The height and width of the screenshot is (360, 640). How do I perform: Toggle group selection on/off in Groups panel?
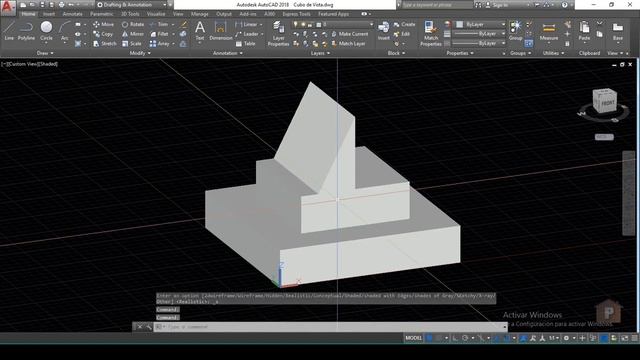pos(529,43)
